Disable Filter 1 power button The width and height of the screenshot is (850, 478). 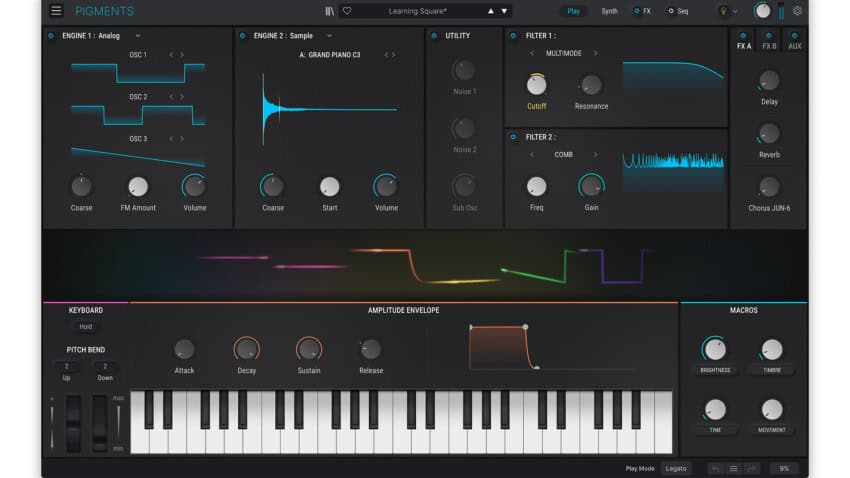(x=515, y=36)
